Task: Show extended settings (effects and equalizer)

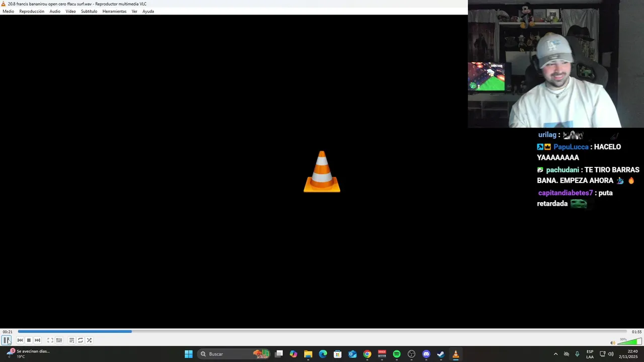Action: click(59, 340)
